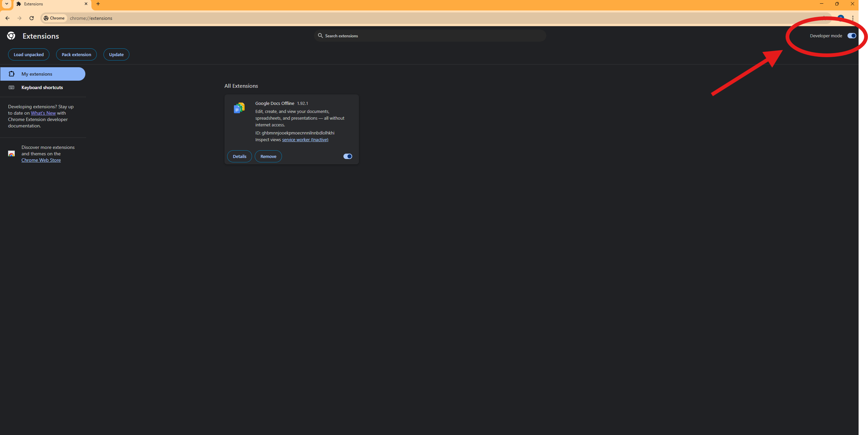868x435 pixels.
Task: Follow the What's New link
Action: [43, 113]
